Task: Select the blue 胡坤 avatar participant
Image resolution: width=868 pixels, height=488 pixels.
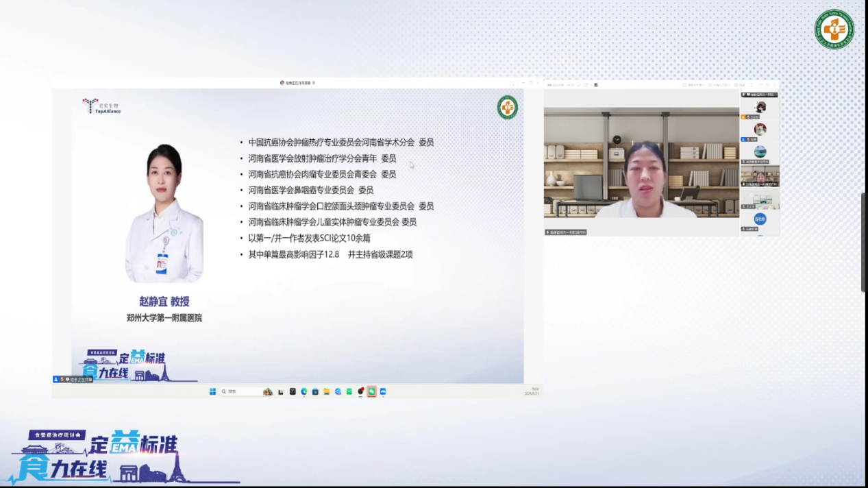Action: click(760, 219)
